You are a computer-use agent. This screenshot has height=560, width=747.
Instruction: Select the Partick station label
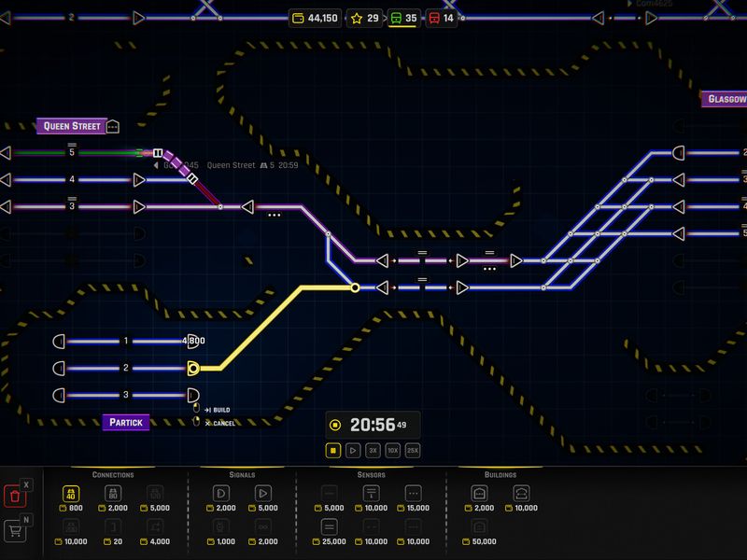pyautogui.click(x=126, y=423)
